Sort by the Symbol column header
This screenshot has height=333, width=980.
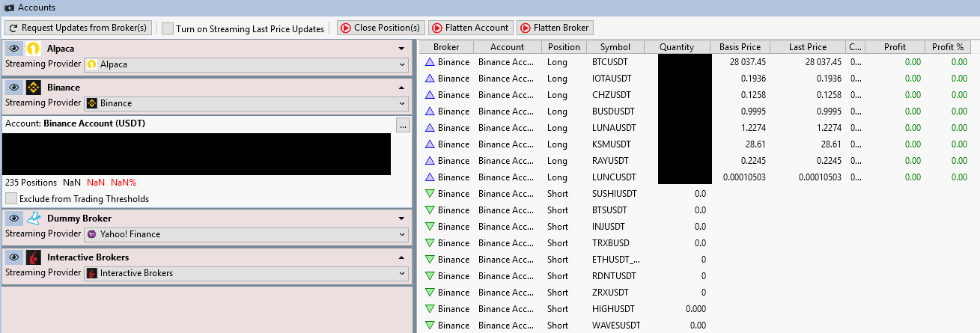[615, 47]
